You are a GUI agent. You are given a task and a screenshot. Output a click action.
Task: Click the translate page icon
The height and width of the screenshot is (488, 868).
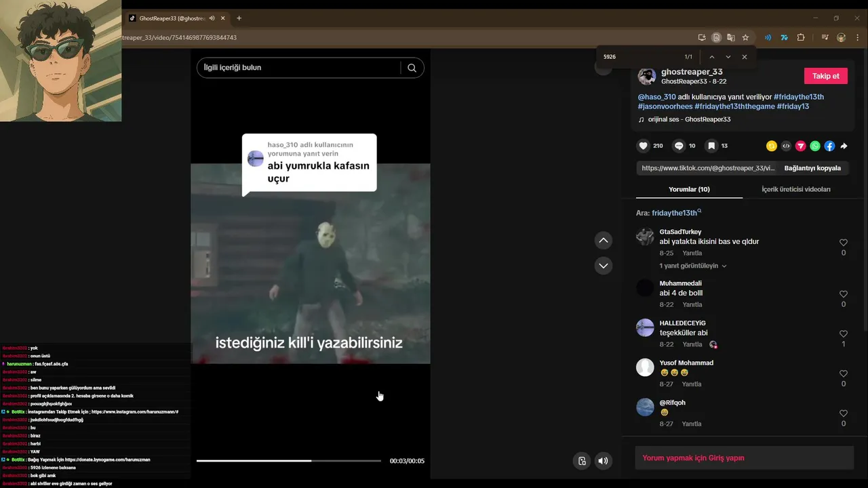point(730,37)
